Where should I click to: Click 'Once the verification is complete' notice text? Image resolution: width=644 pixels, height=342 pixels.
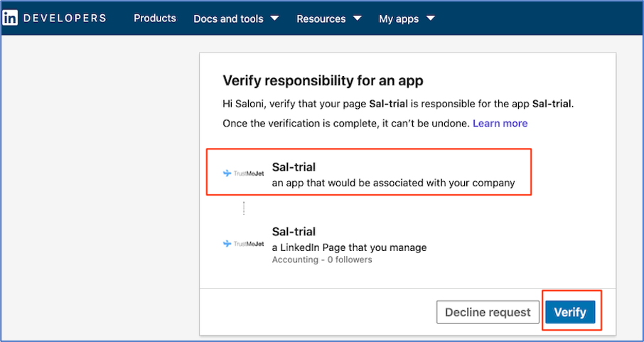point(346,123)
